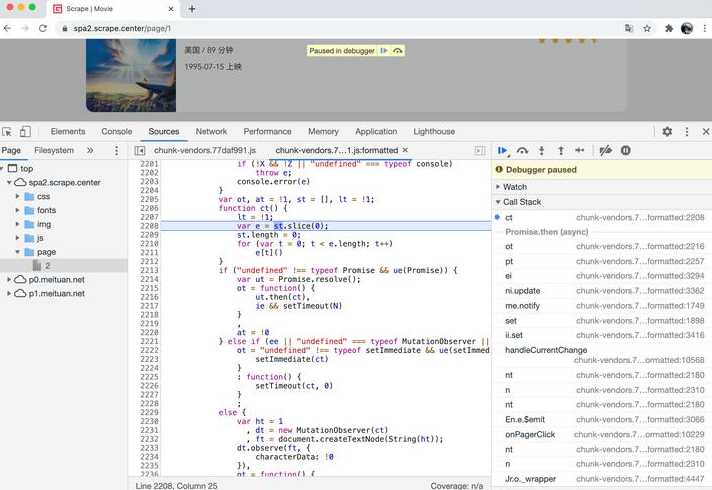Viewport: 712px width, 490px height.
Task: Click step over icon in page overlay
Action: (x=398, y=51)
